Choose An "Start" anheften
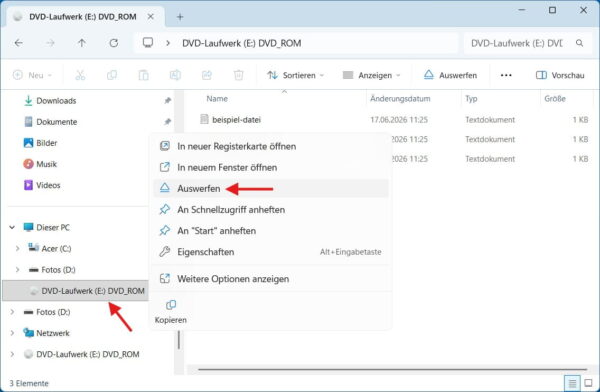The image size is (600, 392). [271, 230]
